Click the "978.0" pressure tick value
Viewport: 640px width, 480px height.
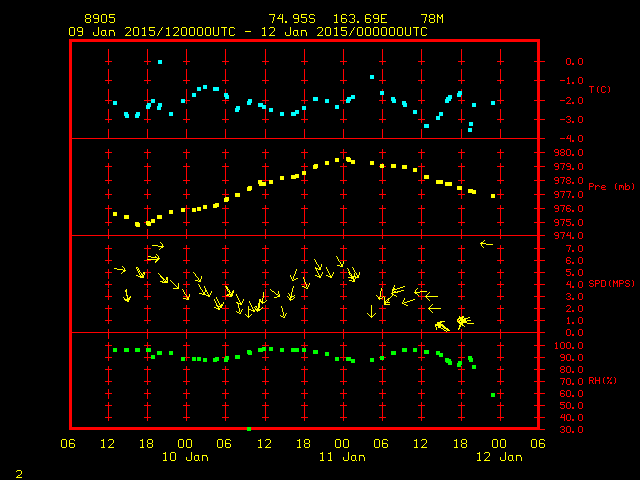click(x=569, y=180)
